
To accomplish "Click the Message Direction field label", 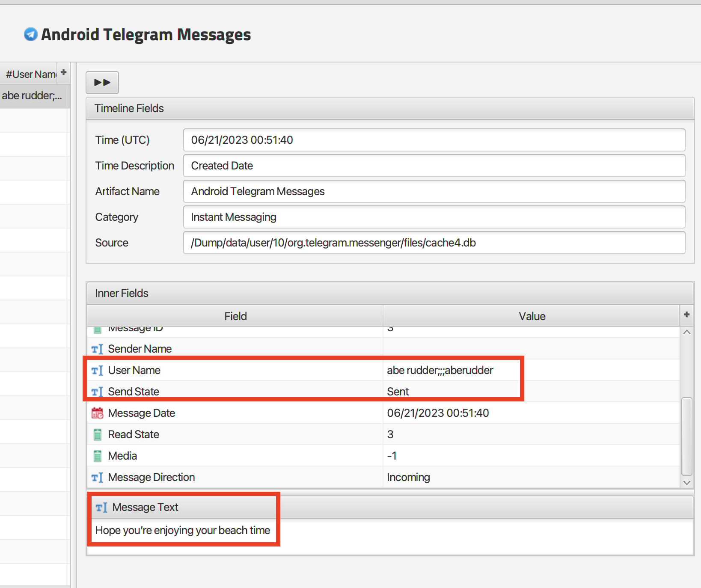I will tap(151, 477).
